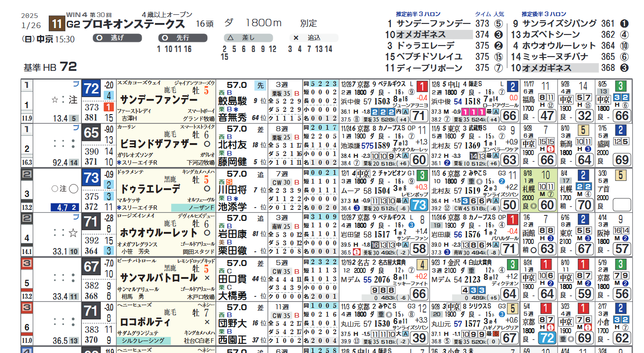Image resolution: width=644 pixels, height=353 pixels.
Task: Click horse name ホウオウルーレット in the entry table
Action: pyautogui.click(x=158, y=233)
